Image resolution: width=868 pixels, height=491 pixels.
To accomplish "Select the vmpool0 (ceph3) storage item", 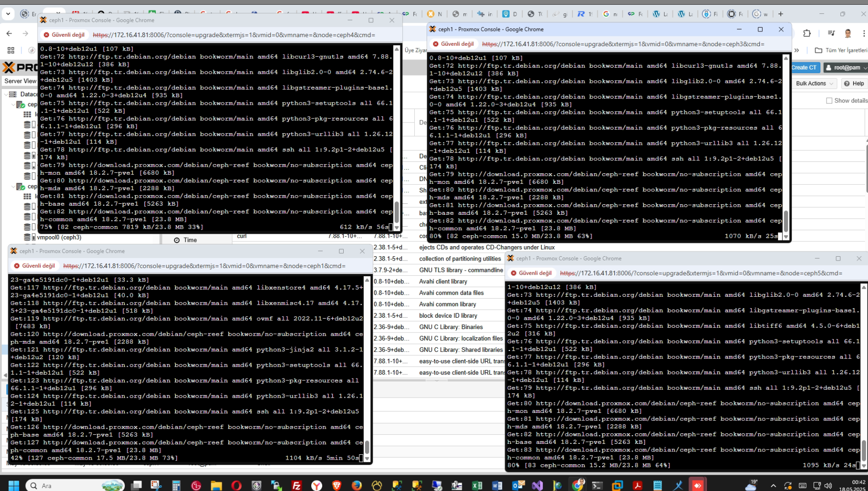I will [59, 237].
